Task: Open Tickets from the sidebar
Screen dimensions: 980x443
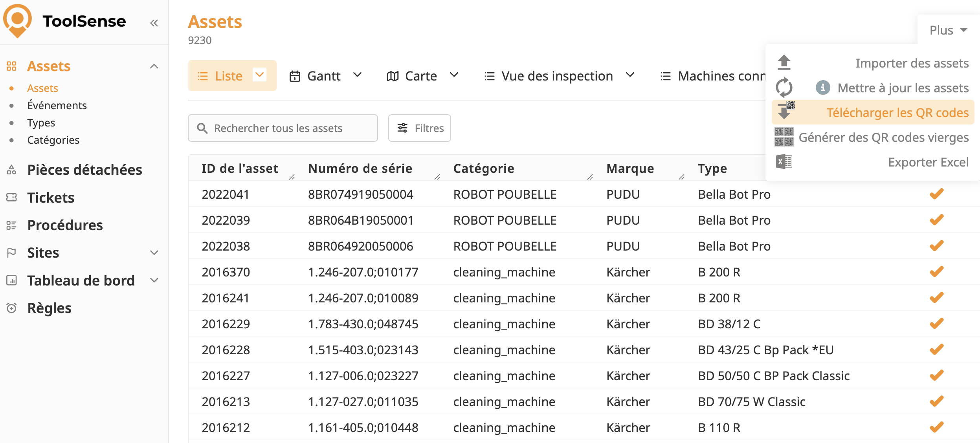Action: tap(51, 198)
